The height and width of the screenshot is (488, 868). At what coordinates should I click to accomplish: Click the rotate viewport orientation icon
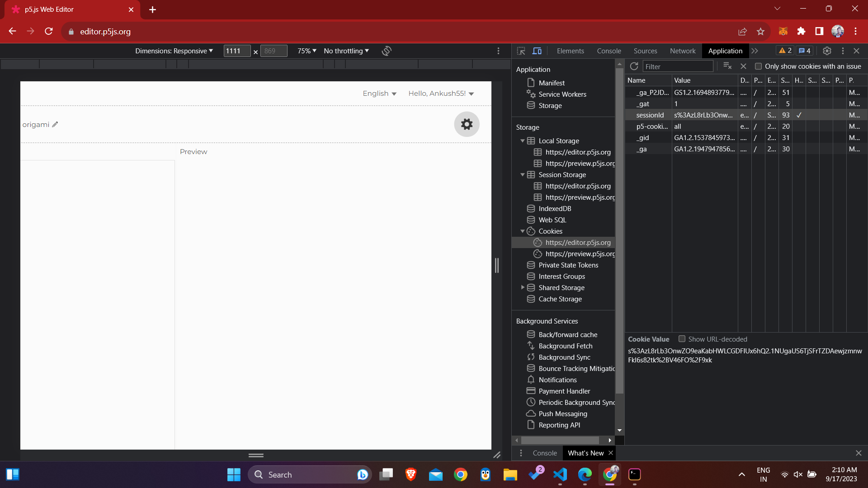pyautogui.click(x=387, y=51)
